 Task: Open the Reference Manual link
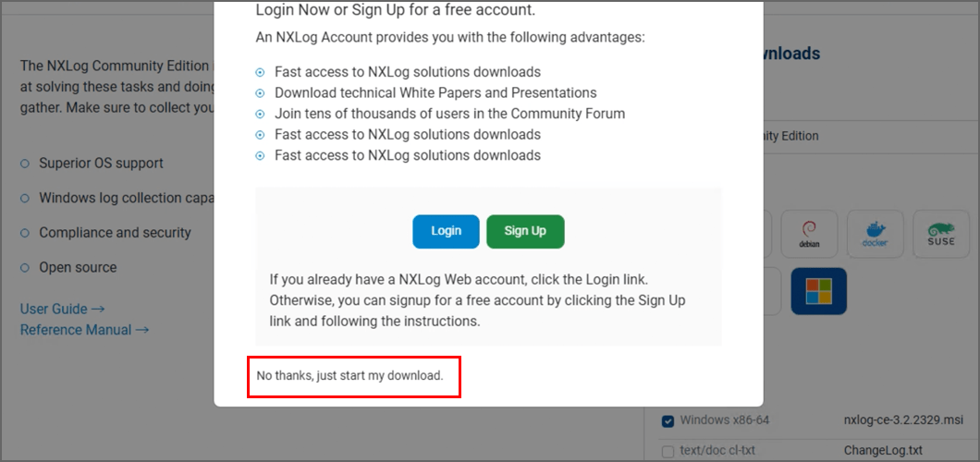(x=84, y=329)
